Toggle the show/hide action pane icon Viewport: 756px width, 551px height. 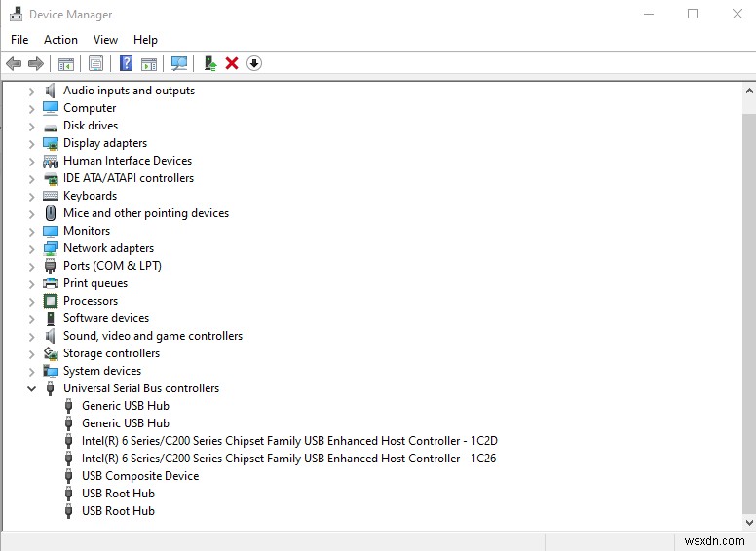point(149,63)
